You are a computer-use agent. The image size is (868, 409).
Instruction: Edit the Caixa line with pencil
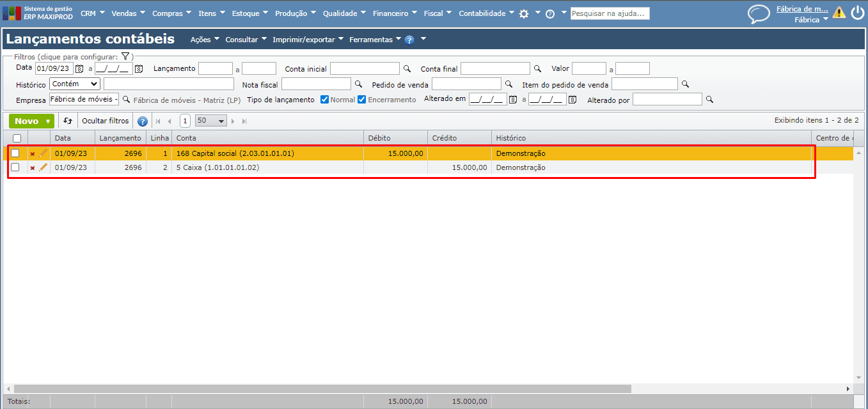[x=43, y=167]
